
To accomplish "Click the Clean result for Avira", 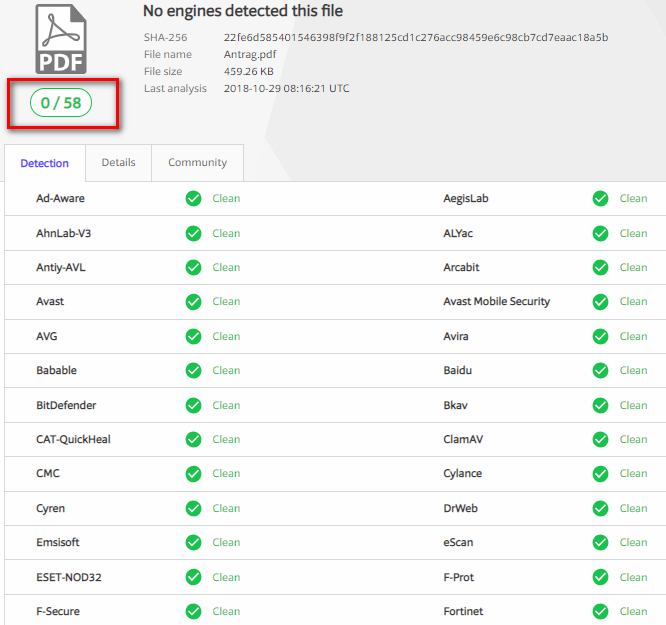I will (x=633, y=336).
